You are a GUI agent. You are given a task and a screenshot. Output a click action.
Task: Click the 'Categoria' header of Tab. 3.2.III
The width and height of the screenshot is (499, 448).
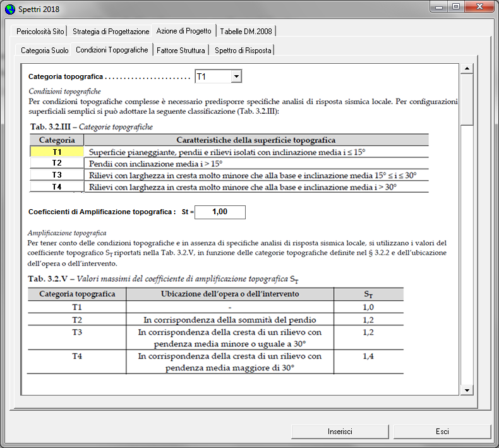coord(57,140)
